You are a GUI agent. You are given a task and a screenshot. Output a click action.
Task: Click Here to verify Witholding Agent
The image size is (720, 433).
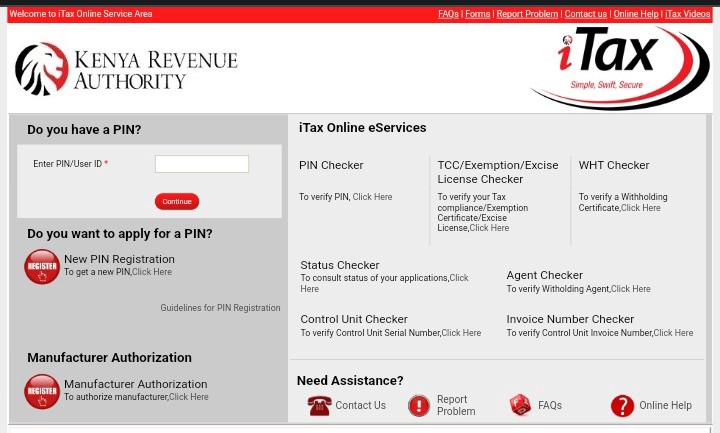pyautogui.click(x=631, y=289)
